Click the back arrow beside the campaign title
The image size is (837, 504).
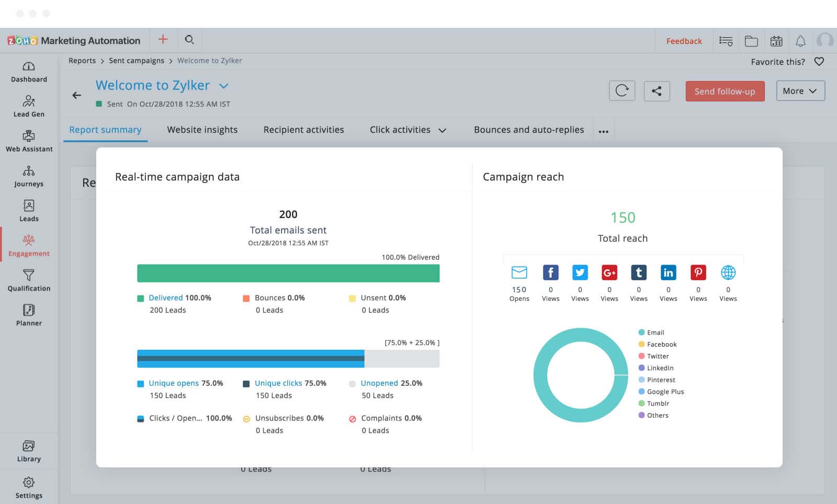(76, 95)
